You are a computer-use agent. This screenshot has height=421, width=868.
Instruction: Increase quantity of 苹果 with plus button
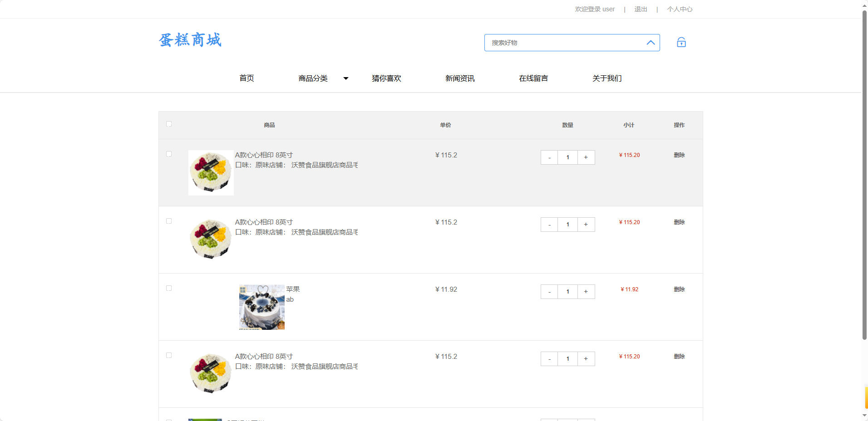pyautogui.click(x=586, y=292)
